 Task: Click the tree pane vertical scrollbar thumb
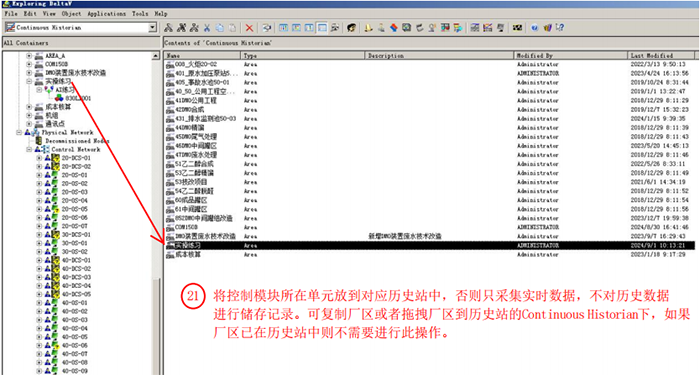tap(156, 326)
